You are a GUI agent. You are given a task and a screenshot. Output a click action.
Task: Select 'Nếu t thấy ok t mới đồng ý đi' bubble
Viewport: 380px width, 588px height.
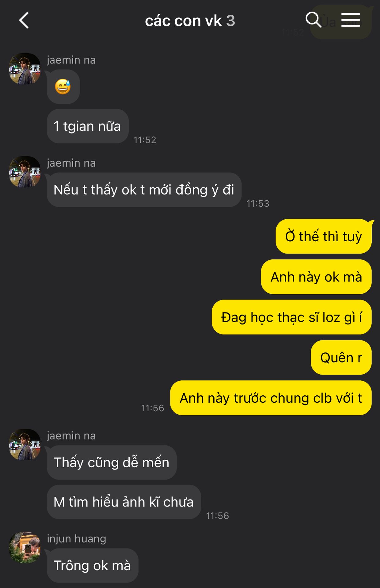pyautogui.click(x=144, y=190)
